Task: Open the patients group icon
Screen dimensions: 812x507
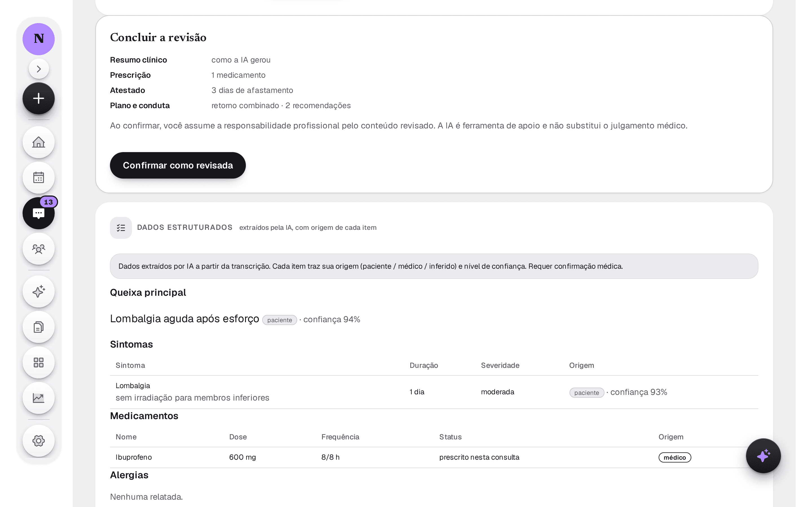Action: pos(39,249)
